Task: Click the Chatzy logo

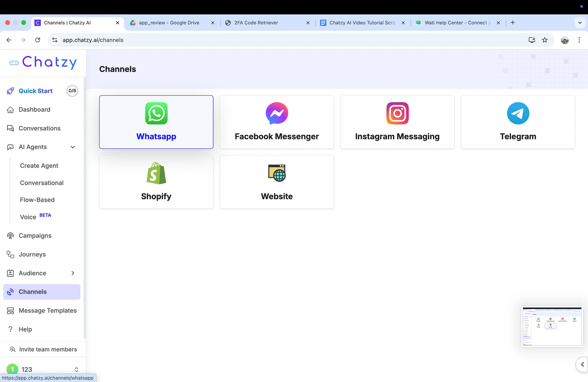Action: (x=43, y=62)
